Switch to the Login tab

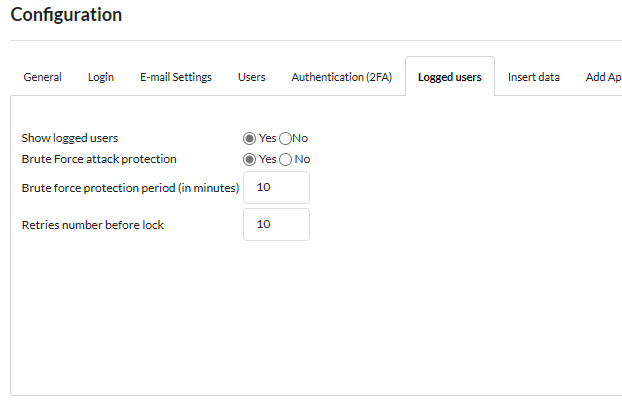(100, 77)
